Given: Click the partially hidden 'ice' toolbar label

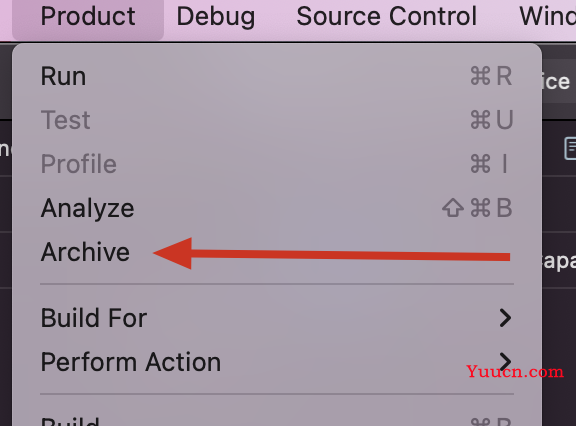Looking at the screenshot, I should [x=557, y=81].
